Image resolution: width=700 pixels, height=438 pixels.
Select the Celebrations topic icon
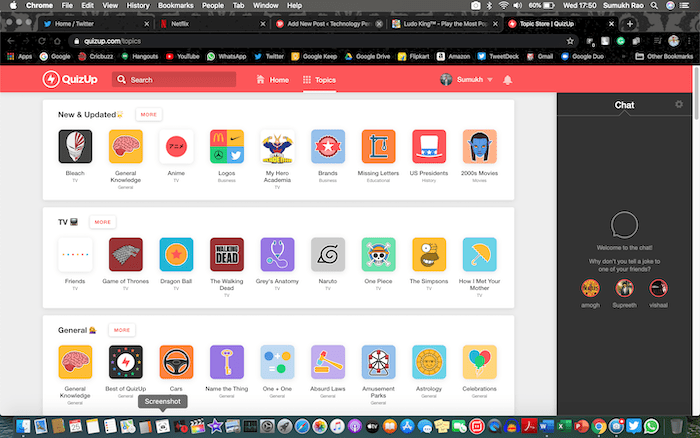pos(479,362)
